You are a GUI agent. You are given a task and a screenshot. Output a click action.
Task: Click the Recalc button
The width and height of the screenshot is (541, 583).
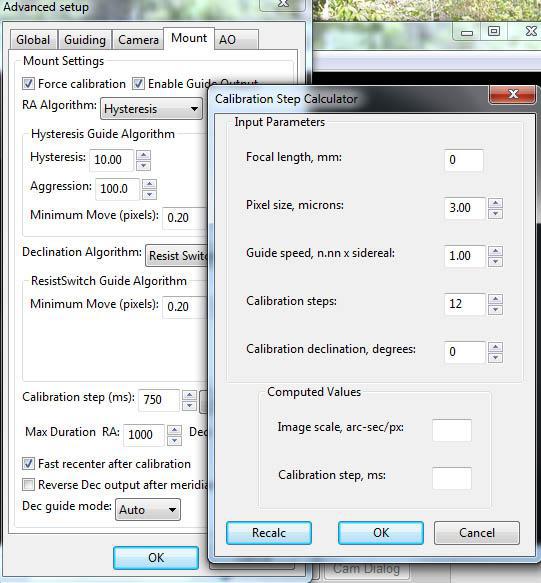(269, 532)
